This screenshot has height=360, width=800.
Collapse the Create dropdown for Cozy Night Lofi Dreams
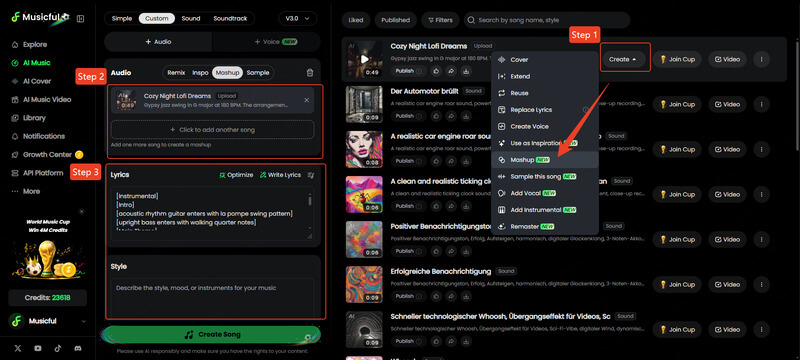click(623, 59)
